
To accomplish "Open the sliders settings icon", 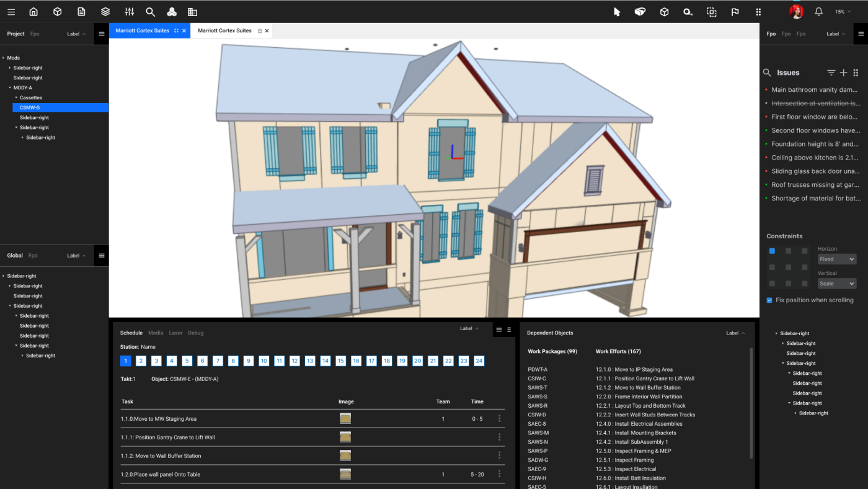I will [129, 12].
